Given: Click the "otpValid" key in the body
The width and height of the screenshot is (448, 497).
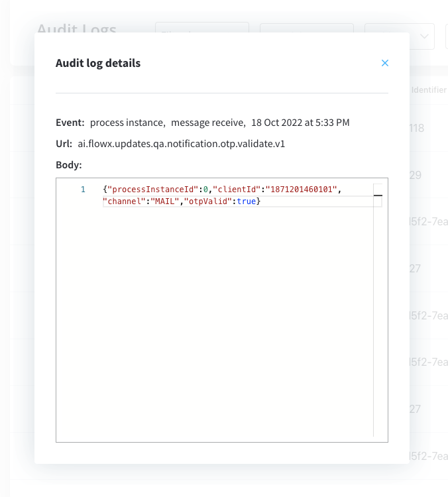Looking at the screenshot, I should pyautogui.click(x=208, y=201).
